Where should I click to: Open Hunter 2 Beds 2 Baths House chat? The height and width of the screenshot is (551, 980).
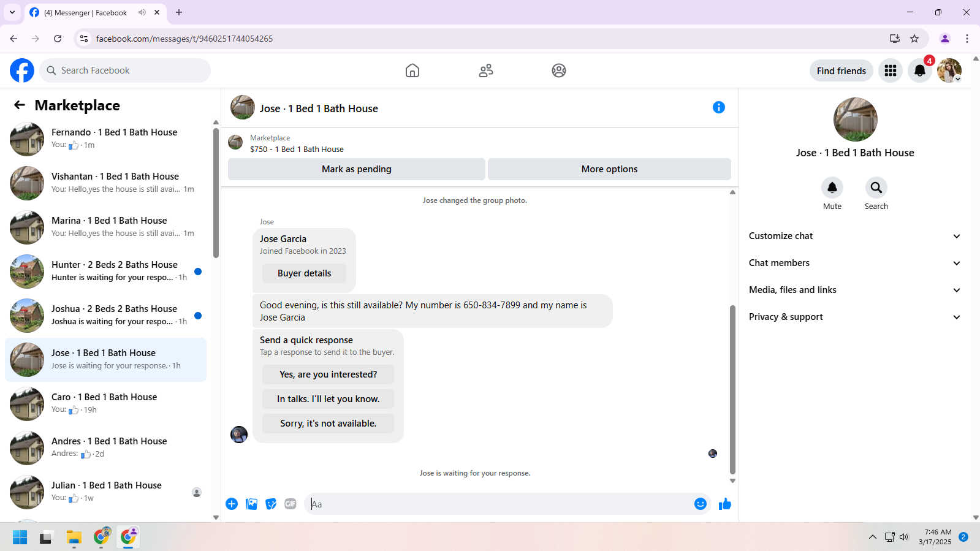[105, 272]
